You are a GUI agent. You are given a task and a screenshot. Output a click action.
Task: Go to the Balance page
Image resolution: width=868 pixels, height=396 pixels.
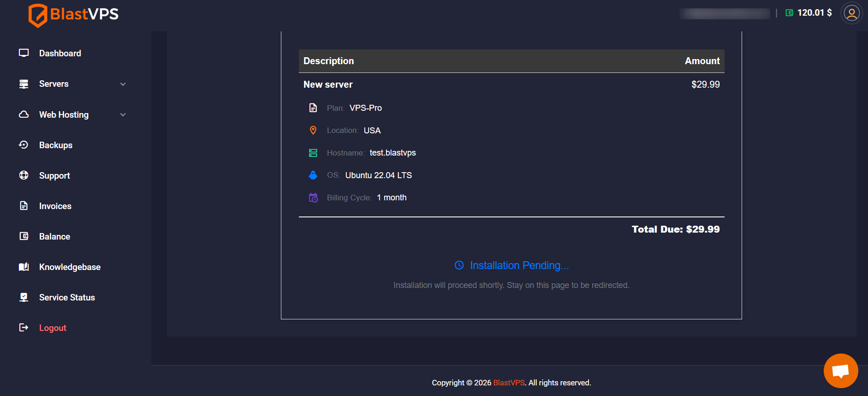tap(54, 237)
